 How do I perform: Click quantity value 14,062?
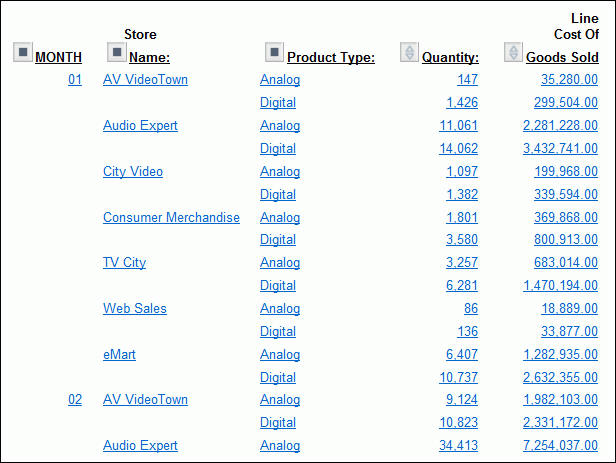click(458, 149)
